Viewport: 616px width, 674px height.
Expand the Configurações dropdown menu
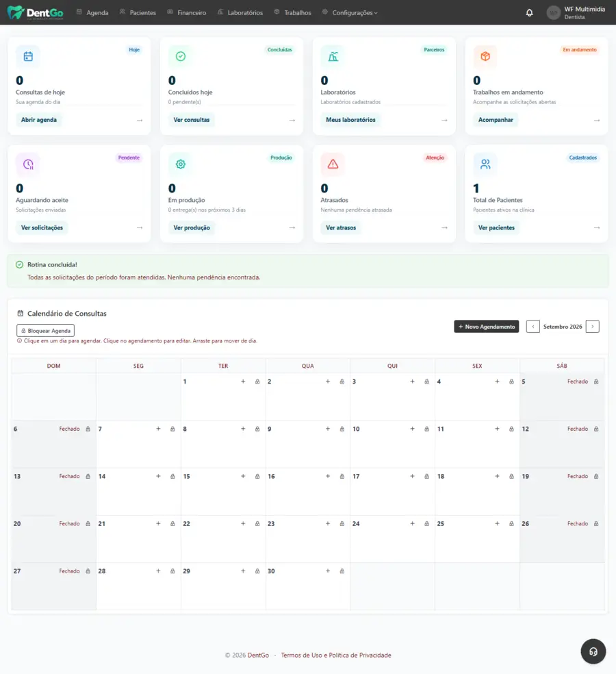click(x=350, y=12)
